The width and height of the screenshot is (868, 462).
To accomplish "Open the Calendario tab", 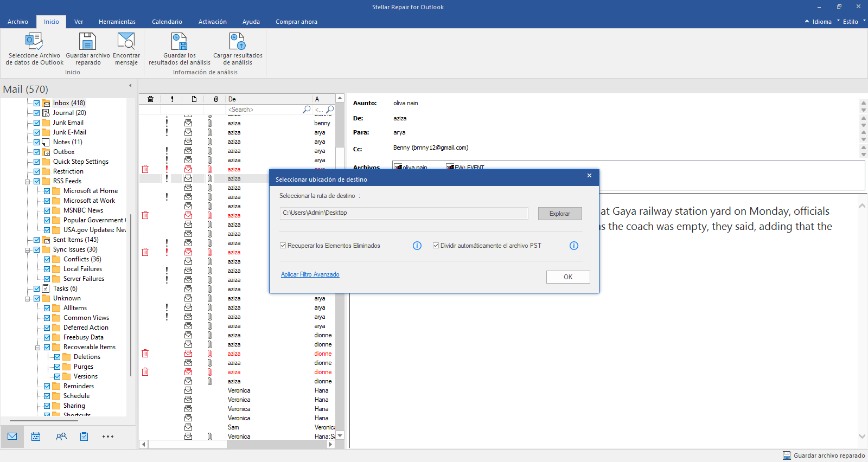I will coord(167,22).
